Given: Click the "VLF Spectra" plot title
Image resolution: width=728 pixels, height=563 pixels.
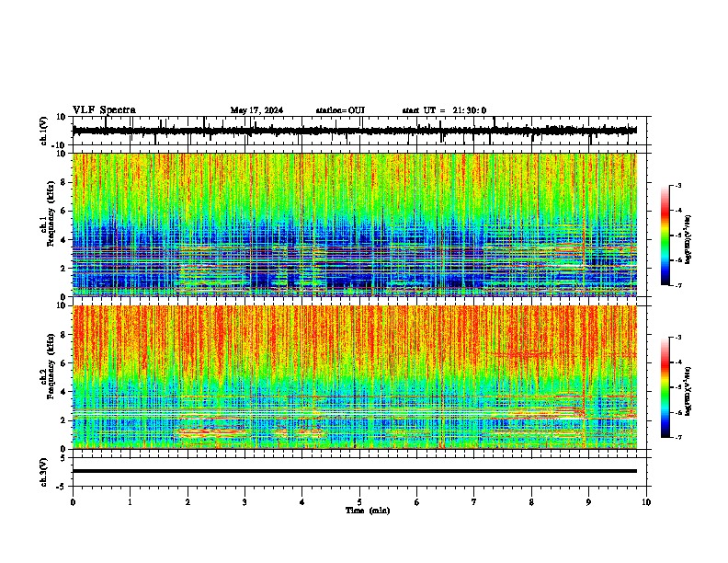Looking at the screenshot, I should [104, 110].
